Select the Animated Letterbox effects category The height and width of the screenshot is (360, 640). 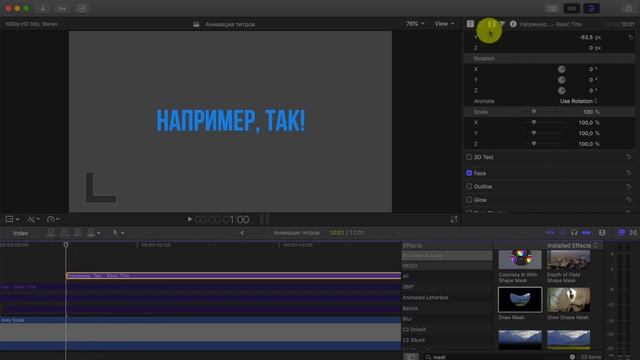pyautogui.click(x=447, y=298)
